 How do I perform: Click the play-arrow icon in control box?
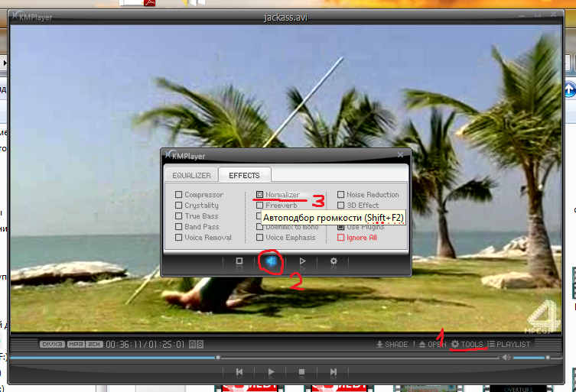[303, 261]
